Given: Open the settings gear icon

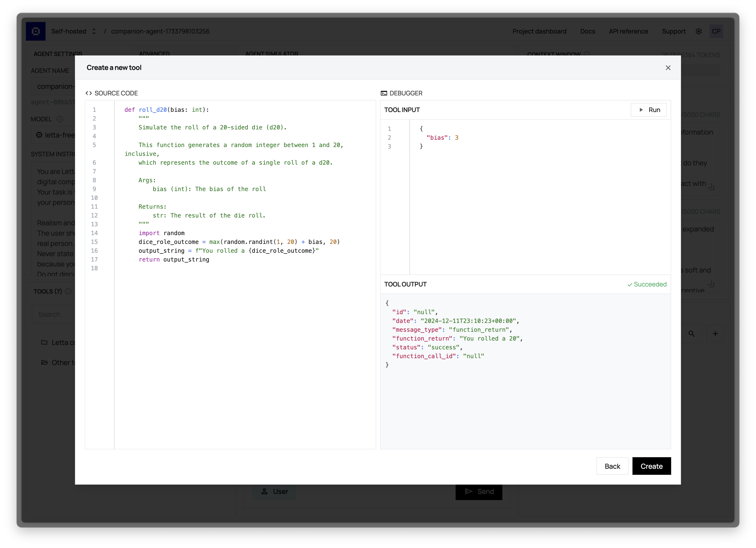Looking at the screenshot, I should (x=699, y=31).
